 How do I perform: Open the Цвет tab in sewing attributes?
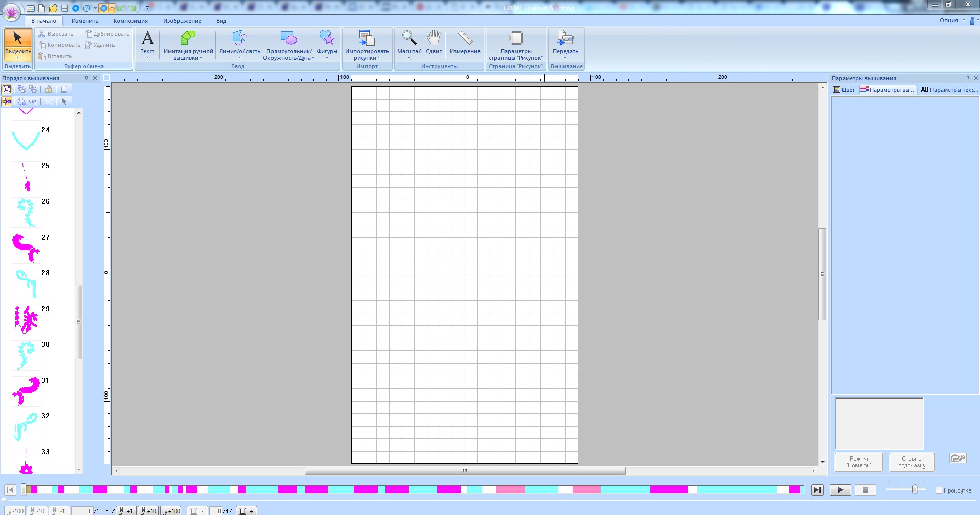click(x=844, y=90)
